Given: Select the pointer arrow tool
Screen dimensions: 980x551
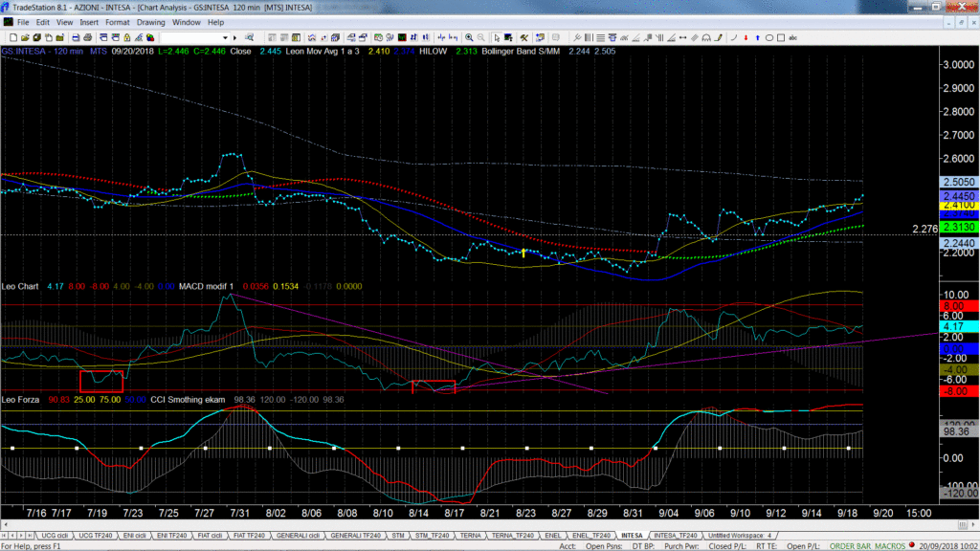Looking at the screenshot, I should (x=497, y=37).
